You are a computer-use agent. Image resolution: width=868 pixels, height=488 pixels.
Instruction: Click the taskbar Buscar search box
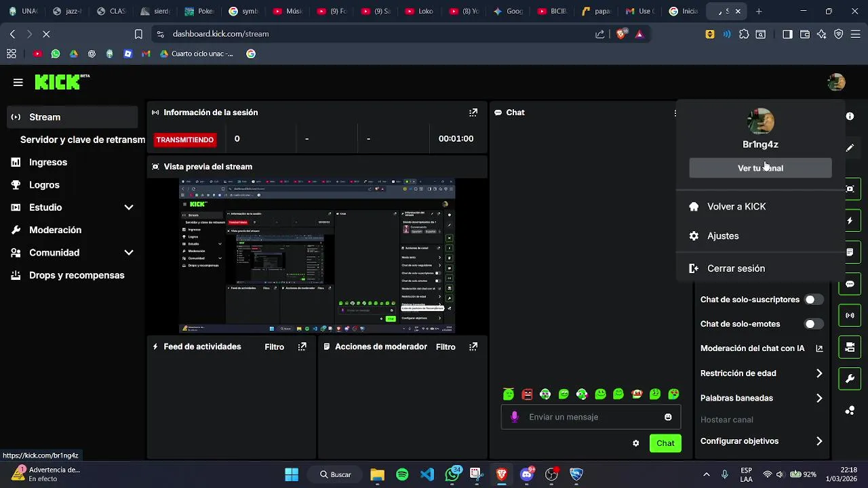[335, 474]
